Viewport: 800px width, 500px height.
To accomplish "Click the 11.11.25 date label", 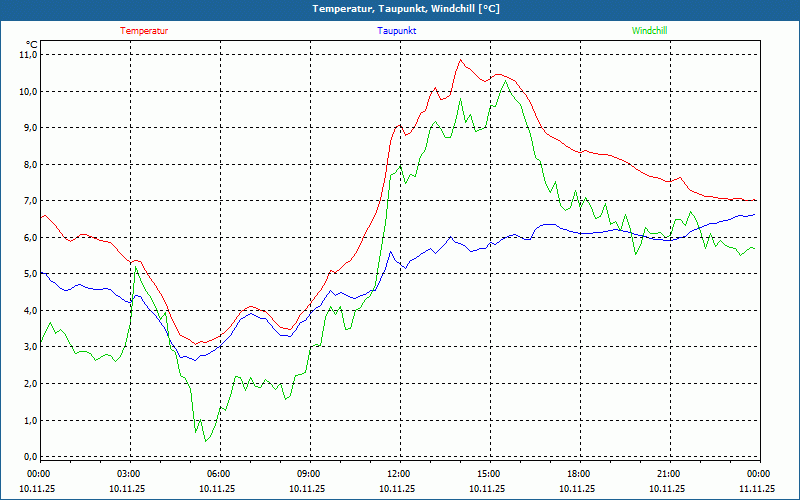I will [x=756, y=489].
